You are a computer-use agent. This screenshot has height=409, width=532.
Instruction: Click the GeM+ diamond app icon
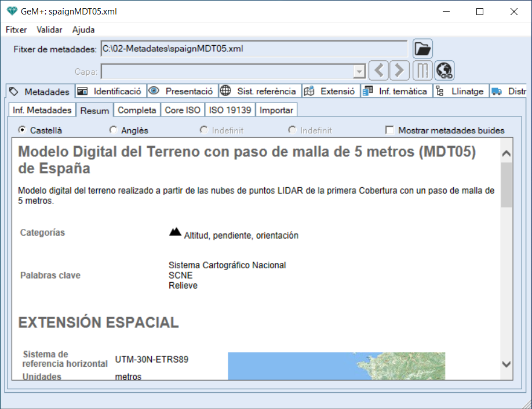coord(12,11)
